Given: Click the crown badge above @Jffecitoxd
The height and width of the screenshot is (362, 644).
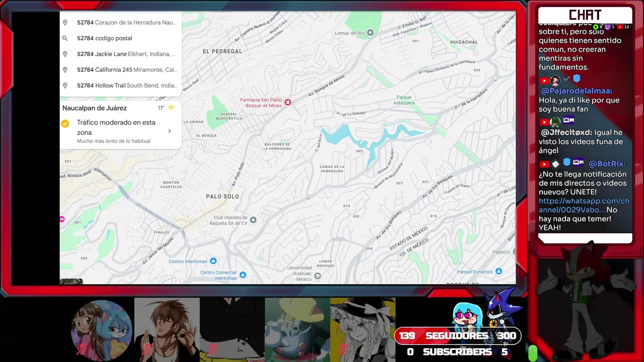Looking at the screenshot, I should (569, 120).
